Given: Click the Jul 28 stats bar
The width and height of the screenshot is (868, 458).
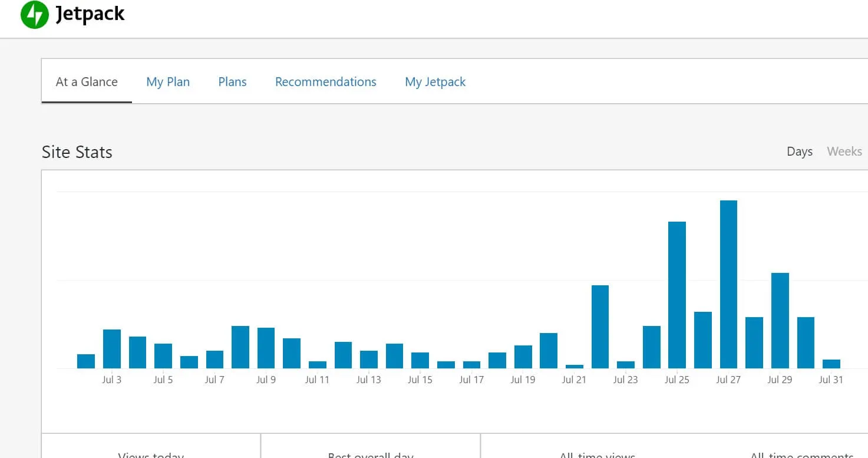Looking at the screenshot, I should click(754, 342).
